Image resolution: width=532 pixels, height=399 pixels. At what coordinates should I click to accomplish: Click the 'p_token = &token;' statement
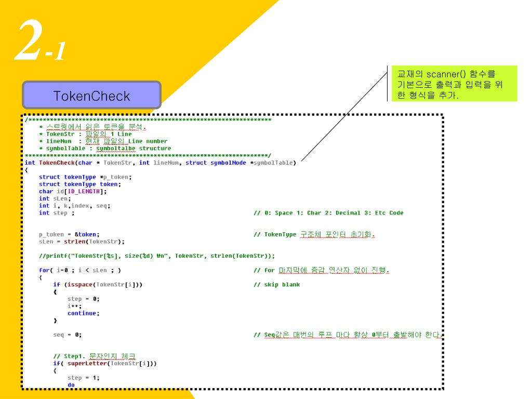tap(69, 234)
